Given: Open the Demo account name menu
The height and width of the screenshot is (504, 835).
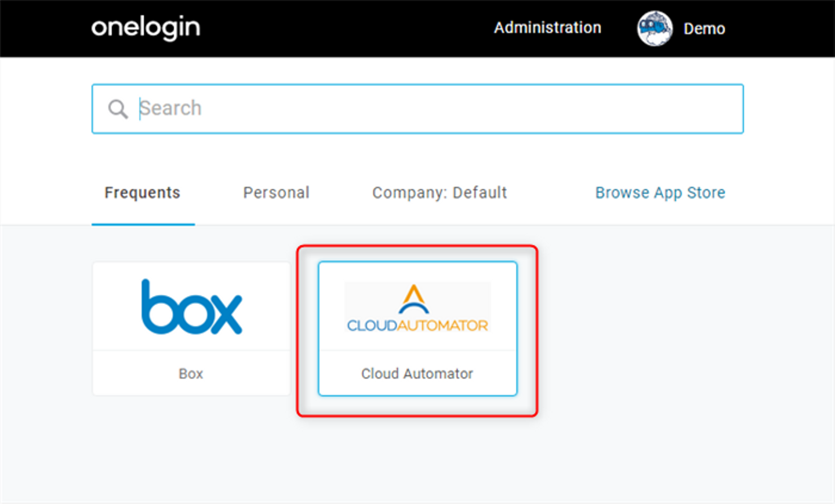Looking at the screenshot, I should tap(705, 29).
